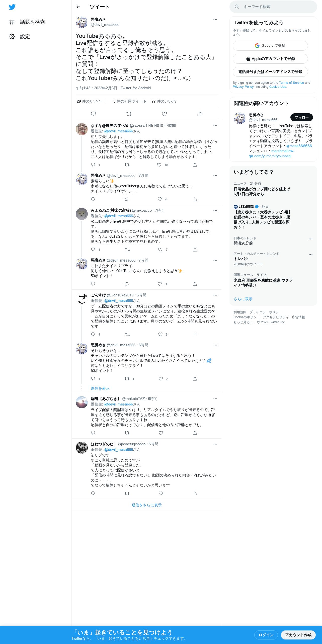This screenshot has height=644, width=322.
Task: Like the main tweet with heart icon
Action: [x=164, y=114]
